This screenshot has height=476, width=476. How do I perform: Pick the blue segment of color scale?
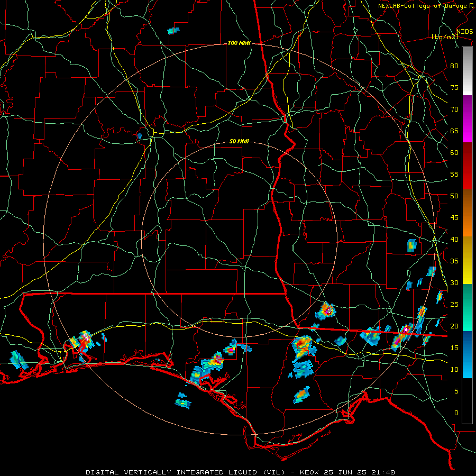click(467, 354)
